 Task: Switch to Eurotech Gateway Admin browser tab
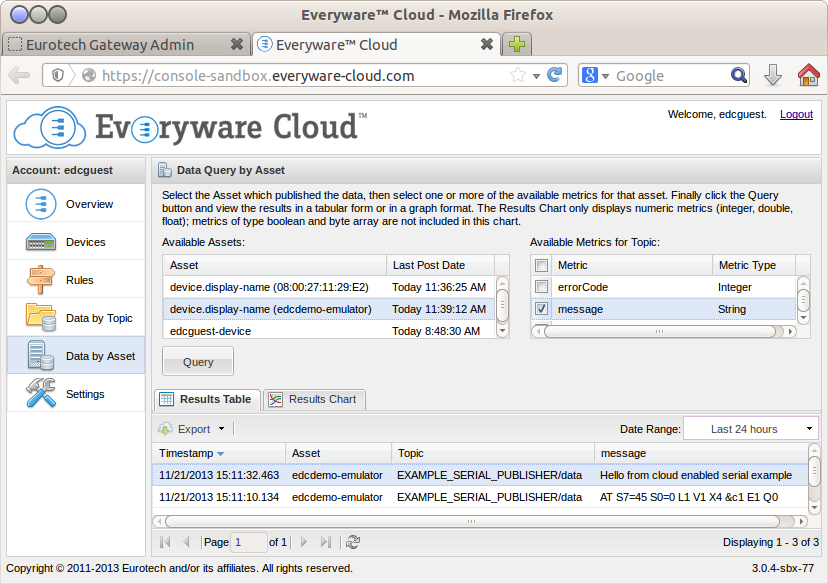click(x=127, y=44)
